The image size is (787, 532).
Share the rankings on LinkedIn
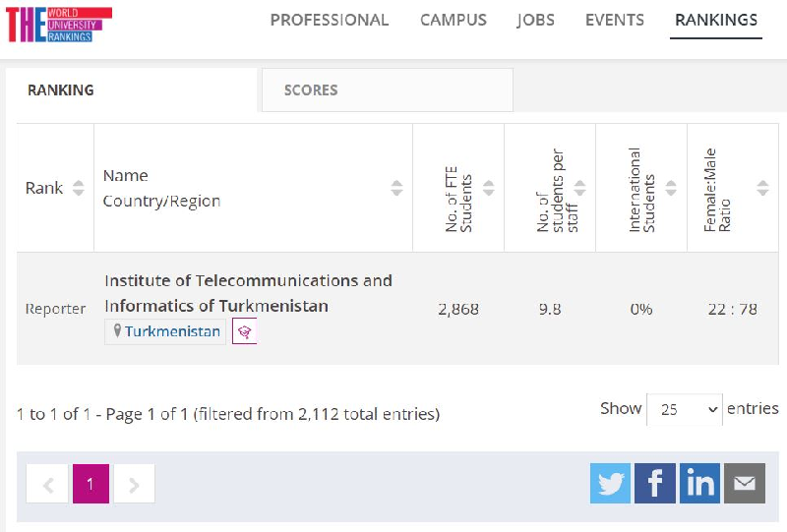click(x=699, y=484)
